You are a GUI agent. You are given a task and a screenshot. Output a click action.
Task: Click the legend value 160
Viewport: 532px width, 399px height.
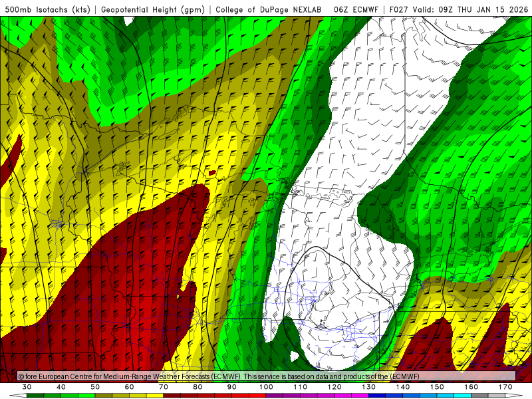click(471, 387)
